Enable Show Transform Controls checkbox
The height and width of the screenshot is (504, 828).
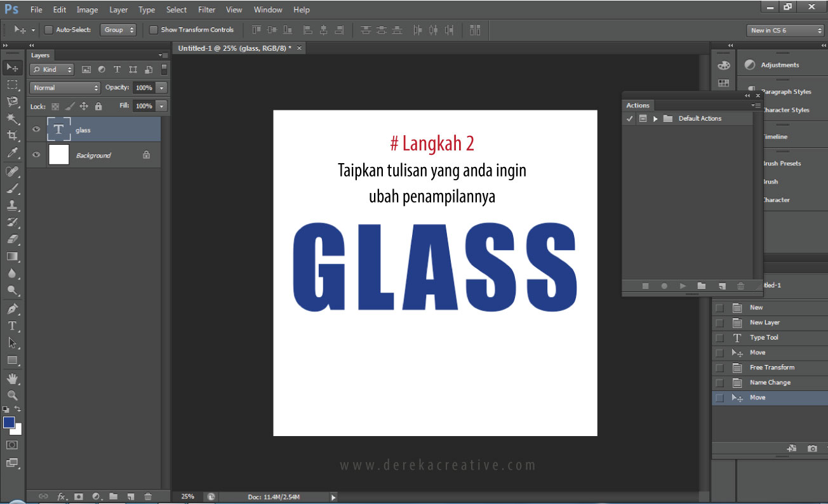tap(154, 30)
